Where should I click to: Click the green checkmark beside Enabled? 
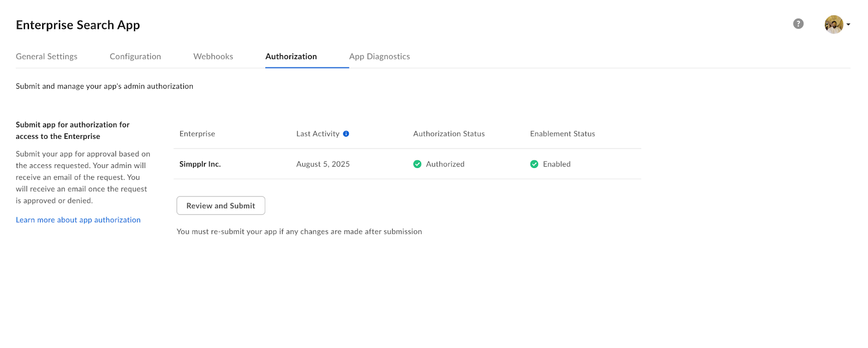(534, 164)
